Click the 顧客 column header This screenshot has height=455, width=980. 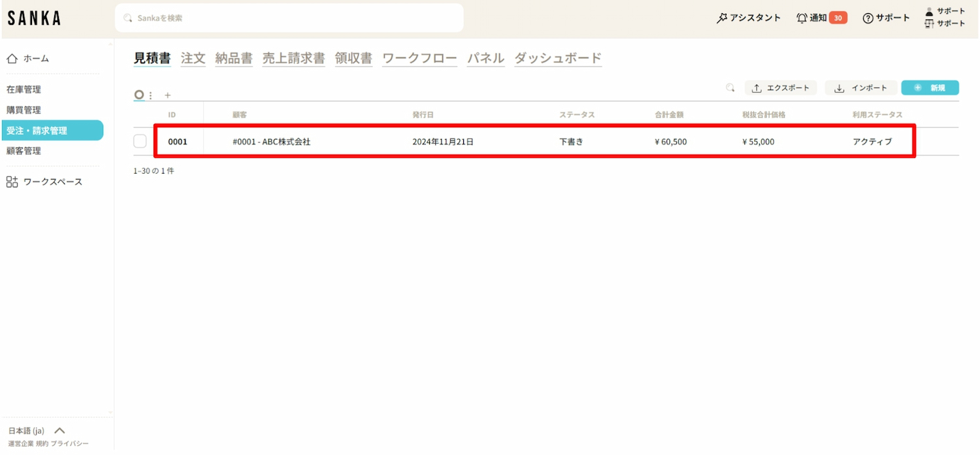coord(239,115)
